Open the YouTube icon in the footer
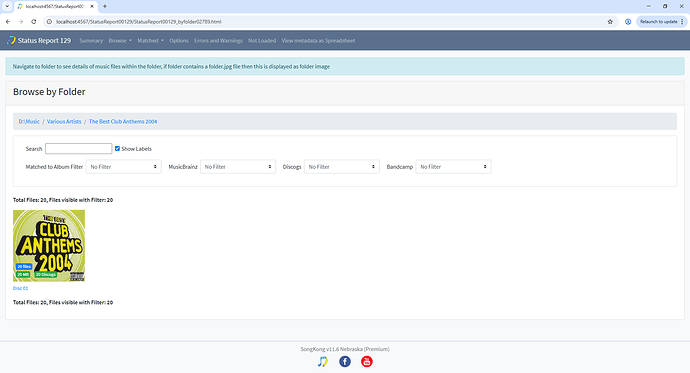 tap(367, 362)
